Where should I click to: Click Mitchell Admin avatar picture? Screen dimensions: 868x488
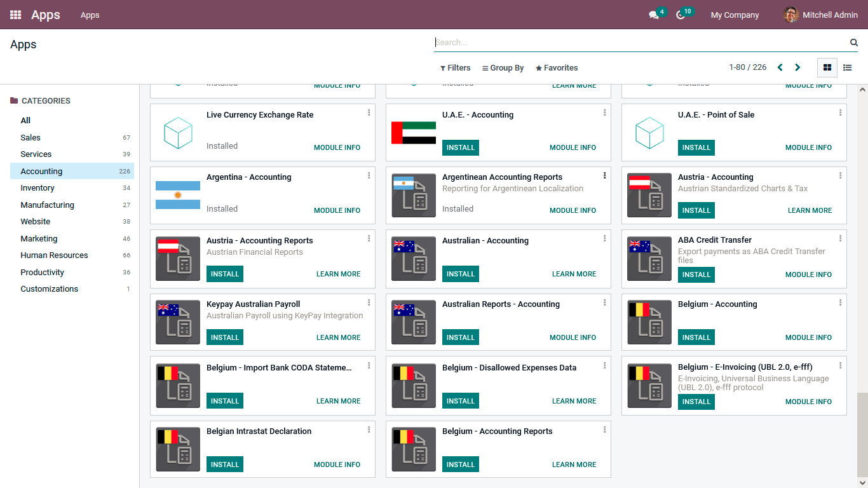click(x=791, y=15)
